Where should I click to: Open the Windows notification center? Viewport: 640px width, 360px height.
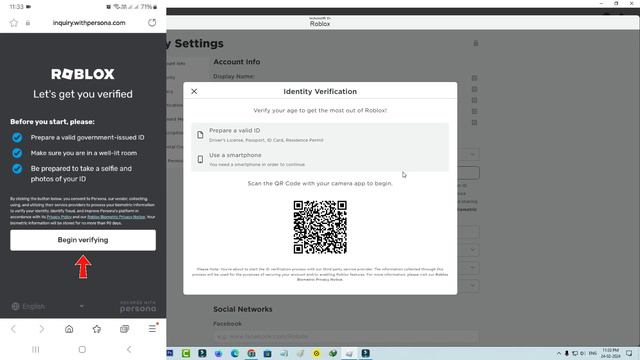[x=629, y=353]
